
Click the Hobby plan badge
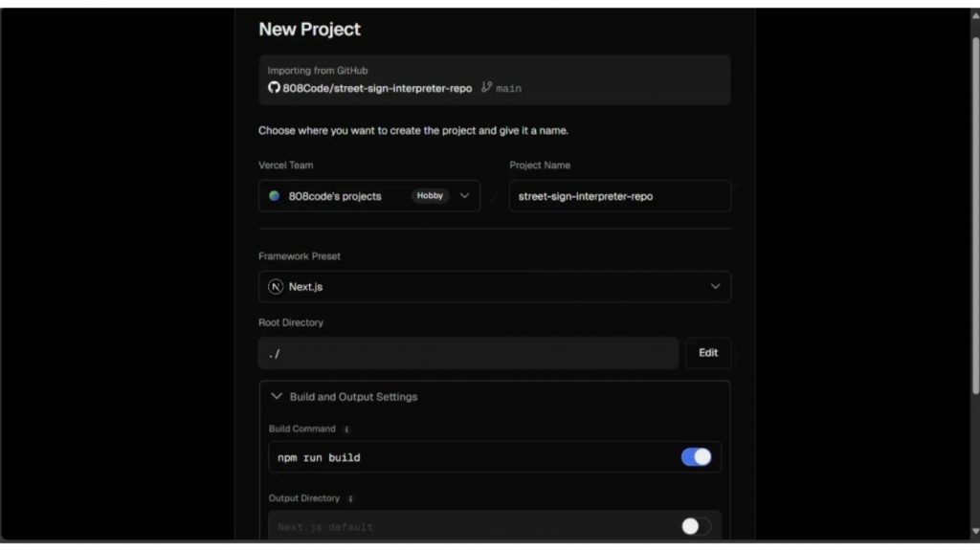click(430, 196)
